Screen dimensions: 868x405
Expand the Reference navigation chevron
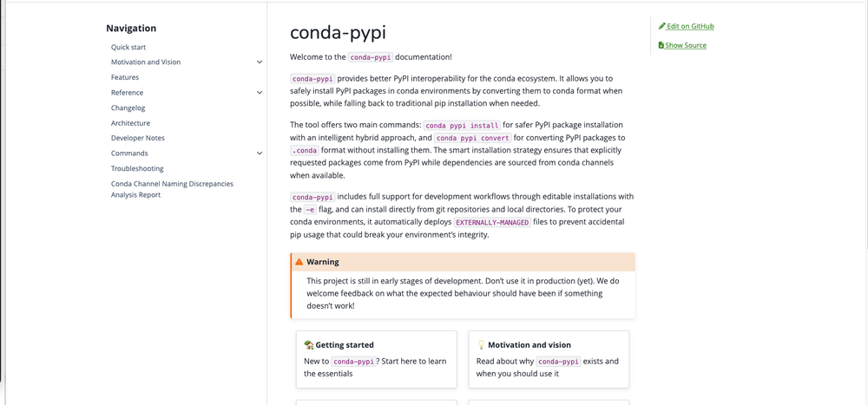260,93
